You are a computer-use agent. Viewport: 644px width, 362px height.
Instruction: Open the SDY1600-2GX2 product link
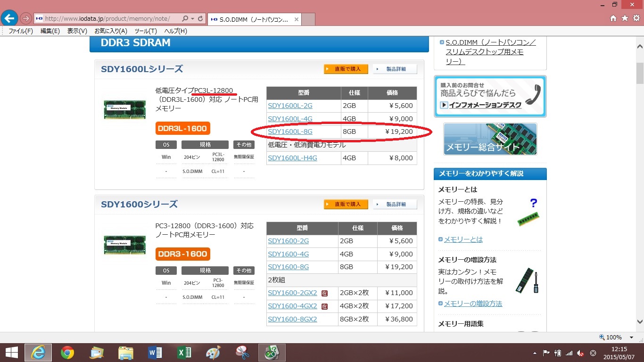click(x=292, y=293)
